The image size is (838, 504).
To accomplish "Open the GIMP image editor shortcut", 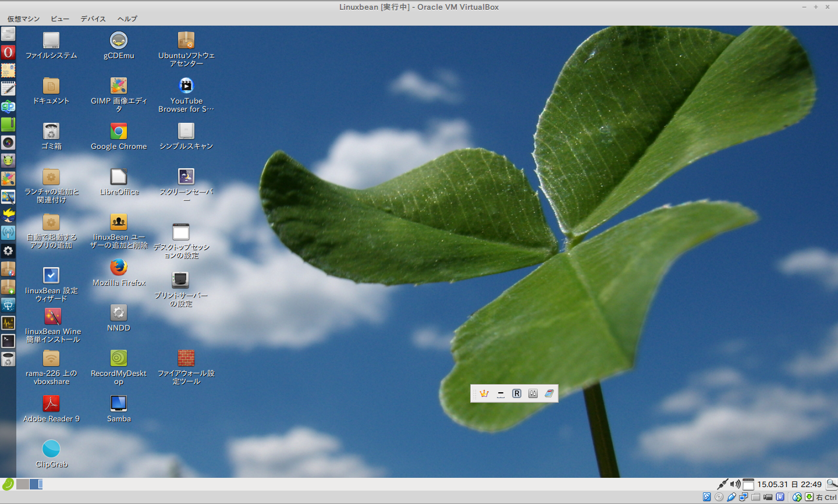I will (x=119, y=86).
